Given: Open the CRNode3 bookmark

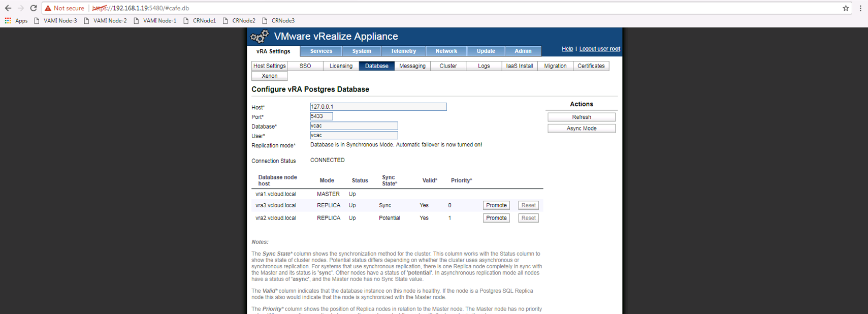Looking at the screenshot, I should tap(278, 21).
